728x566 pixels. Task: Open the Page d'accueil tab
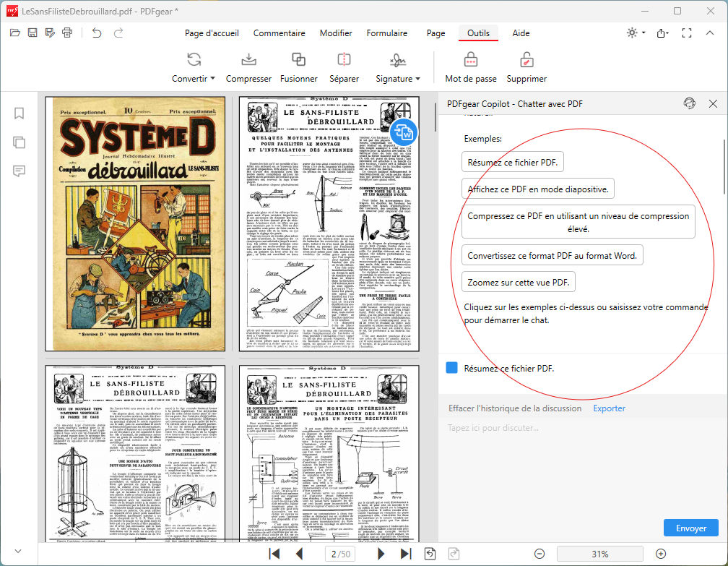pyautogui.click(x=212, y=33)
